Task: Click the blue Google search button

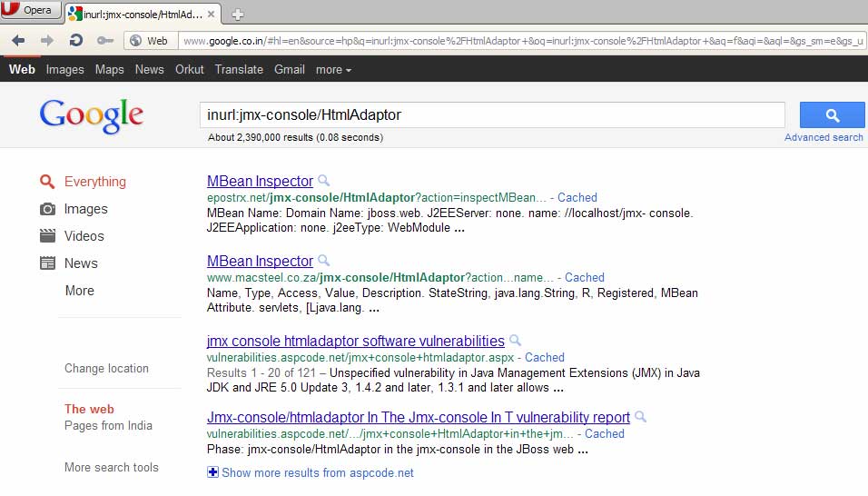Action: click(x=832, y=115)
